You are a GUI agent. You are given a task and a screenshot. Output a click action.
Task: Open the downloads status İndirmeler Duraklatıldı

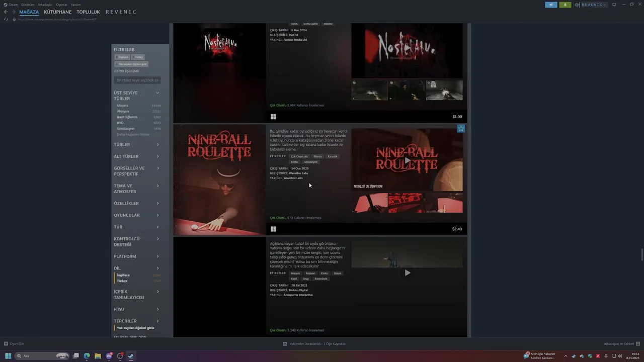point(314,344)
